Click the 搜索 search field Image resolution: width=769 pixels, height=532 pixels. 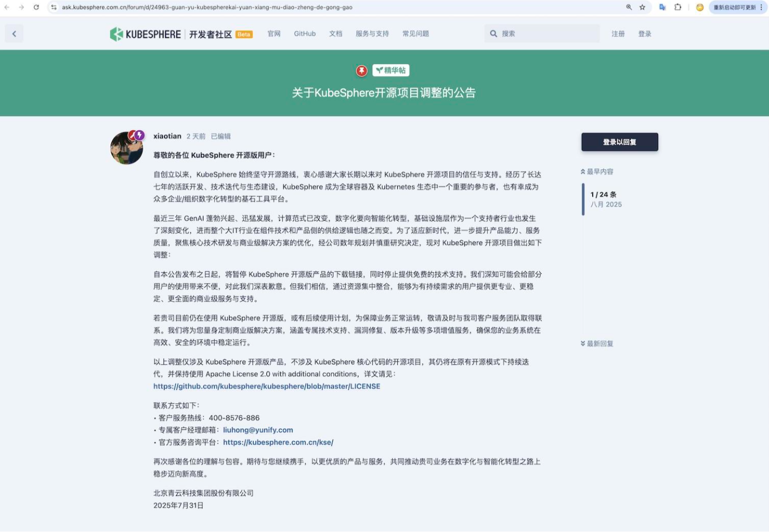click(547, 34)
